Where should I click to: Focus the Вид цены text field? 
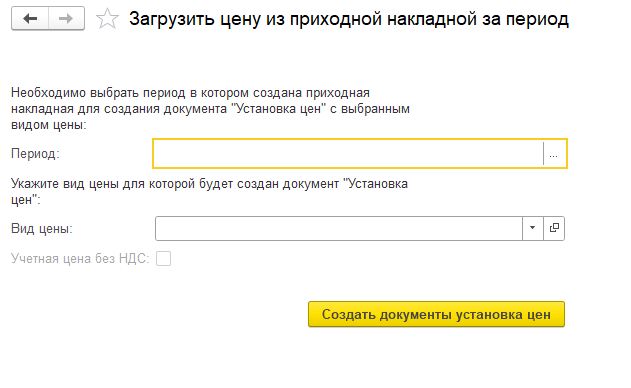(x=339, y=228)
